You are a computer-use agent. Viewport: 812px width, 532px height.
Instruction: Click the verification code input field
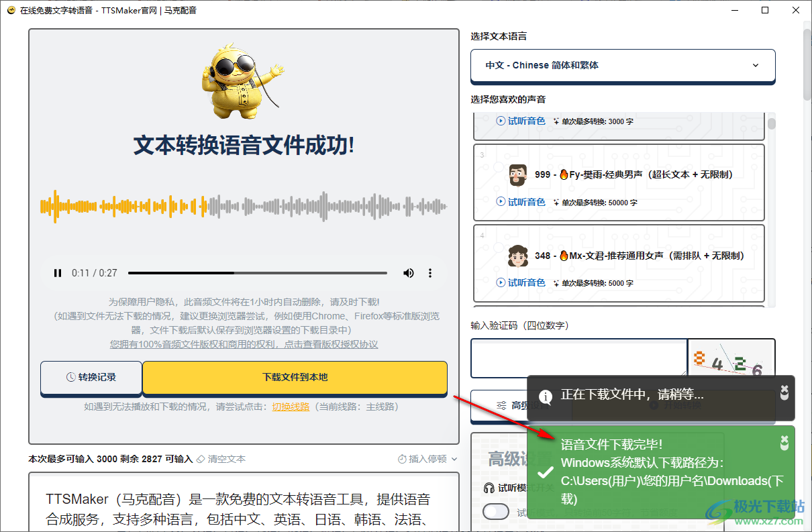[x=578, y=358]
